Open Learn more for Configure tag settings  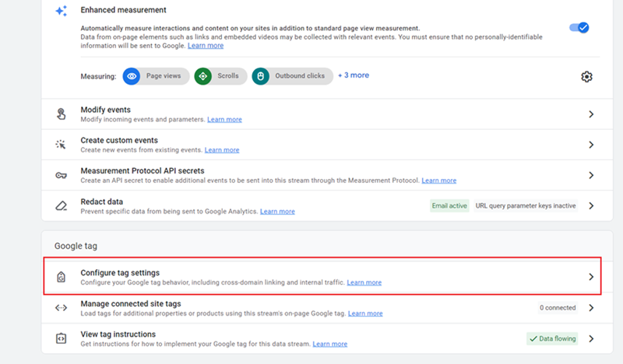364,282
